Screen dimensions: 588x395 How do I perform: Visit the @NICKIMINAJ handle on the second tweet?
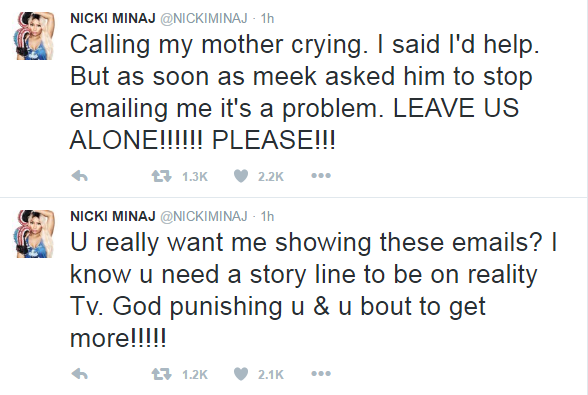[x=204, y=216]
